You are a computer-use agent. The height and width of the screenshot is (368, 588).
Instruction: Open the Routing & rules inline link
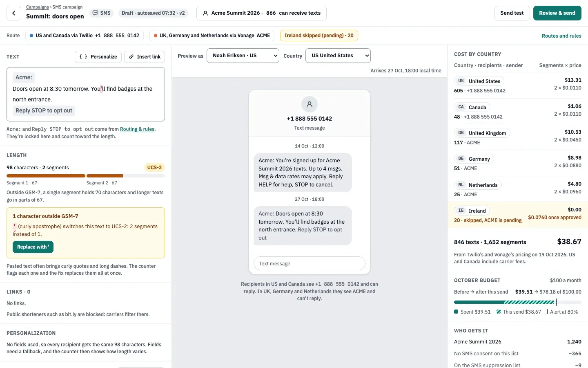137,129
